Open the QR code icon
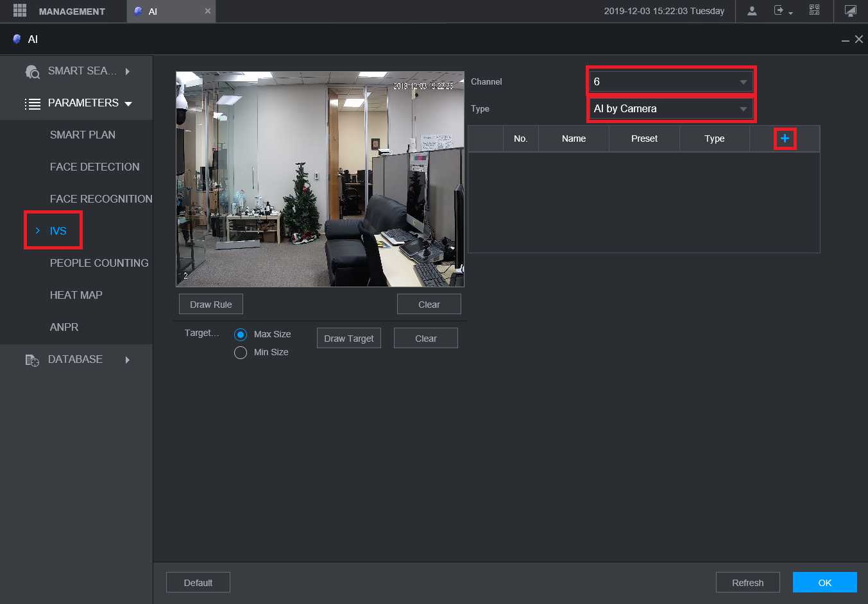 pyautogui.click(x=814, y=11)
